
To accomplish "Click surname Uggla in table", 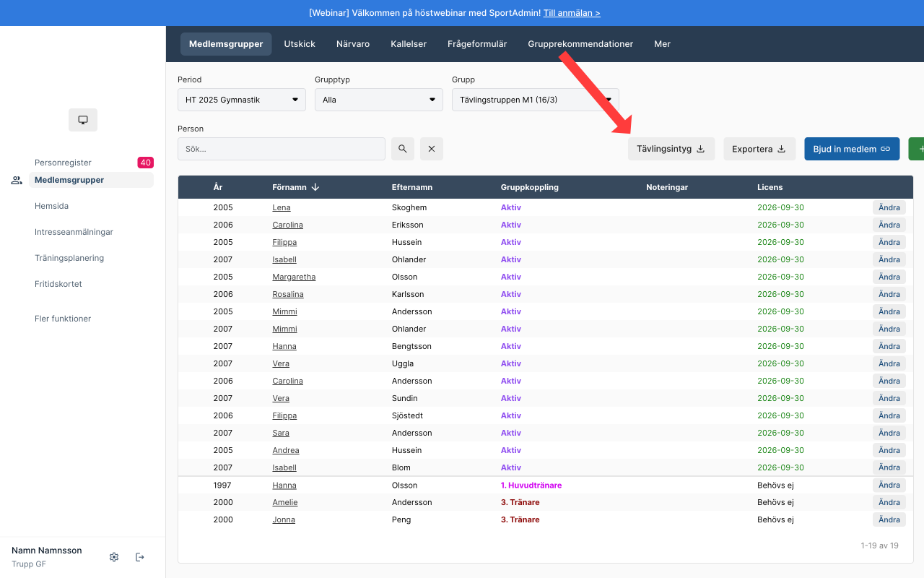I will [x=403, y=363].
